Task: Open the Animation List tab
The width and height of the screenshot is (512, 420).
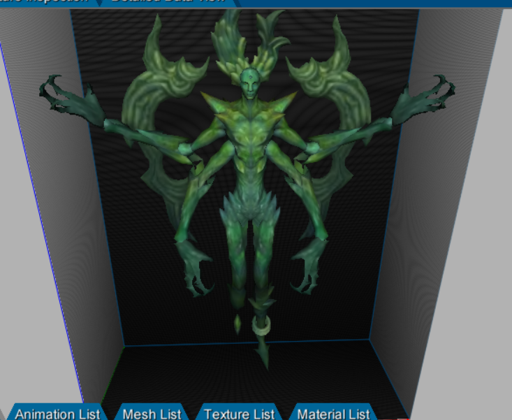Action: (x=57, y=413)
